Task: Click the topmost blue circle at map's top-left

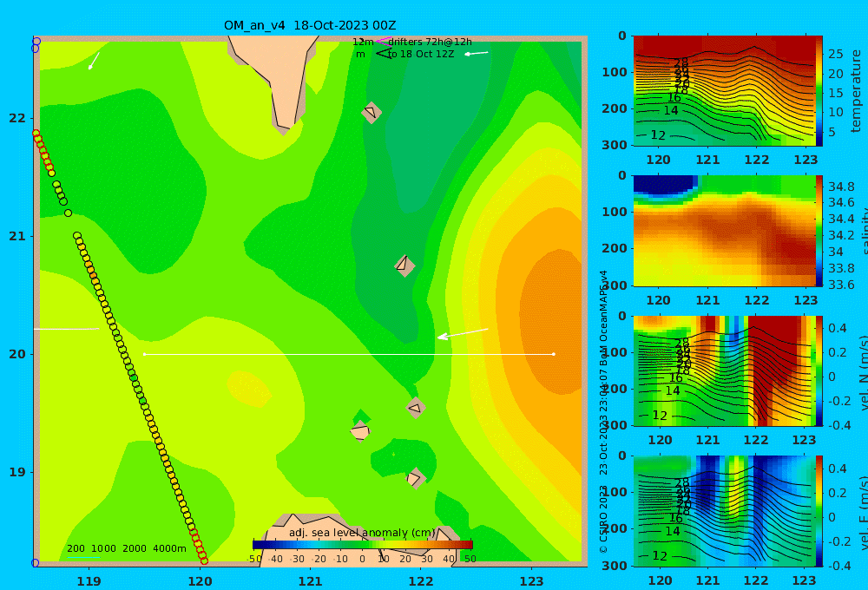Action: (36, 41)
